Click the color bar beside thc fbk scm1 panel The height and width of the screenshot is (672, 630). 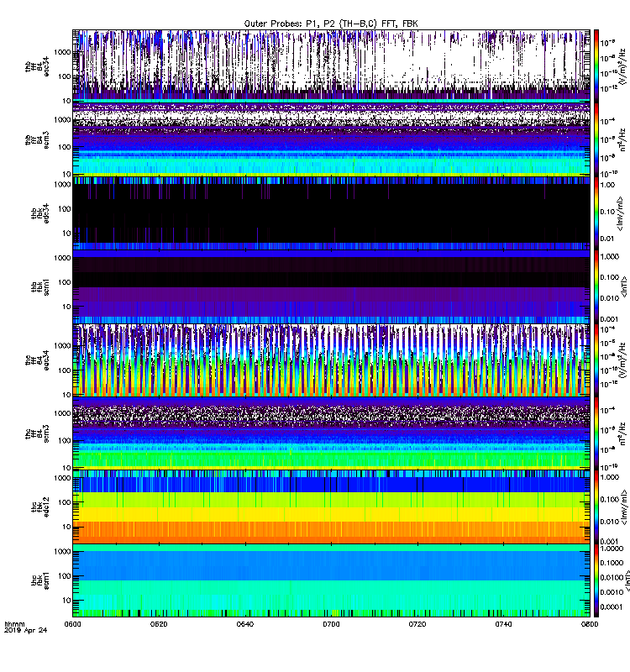pyautogui.click(x=596, y=580)
